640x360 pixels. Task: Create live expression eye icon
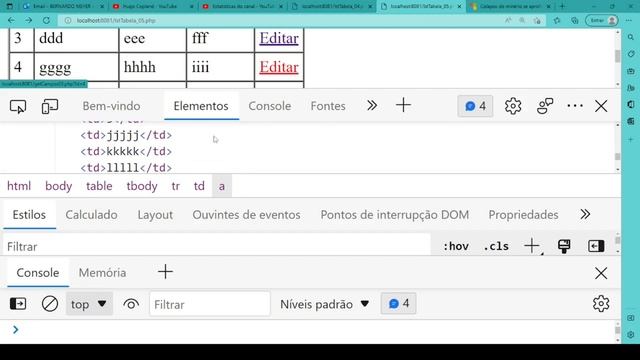point(131,304)
